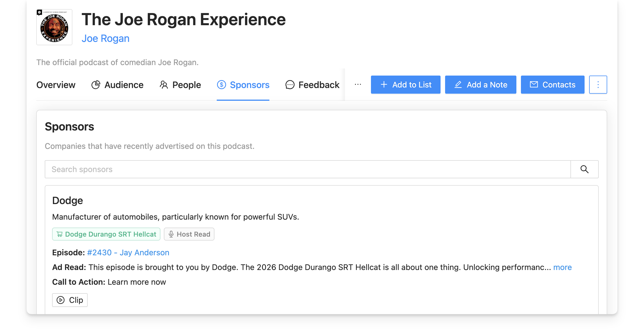Image resolution: width=644 pixels, height=330 pixels.
Task: Click the Audience pie chart icon
Action: tap(96, 85)
